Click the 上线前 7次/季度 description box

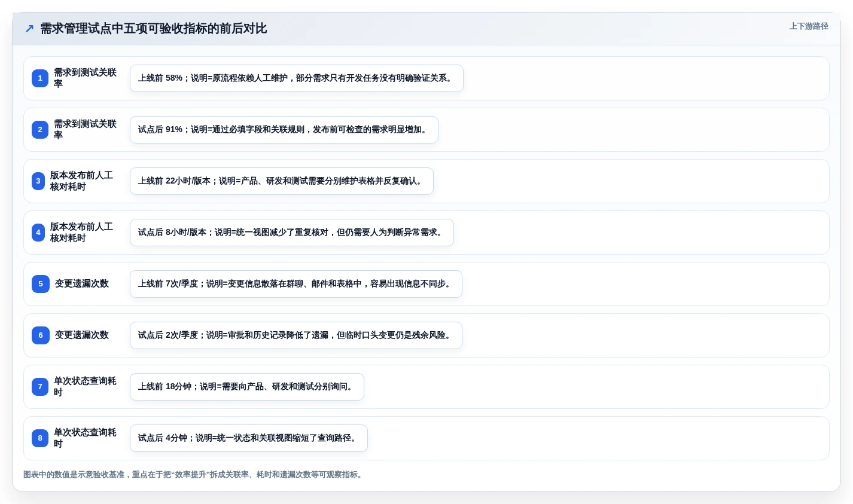(296, 284)
